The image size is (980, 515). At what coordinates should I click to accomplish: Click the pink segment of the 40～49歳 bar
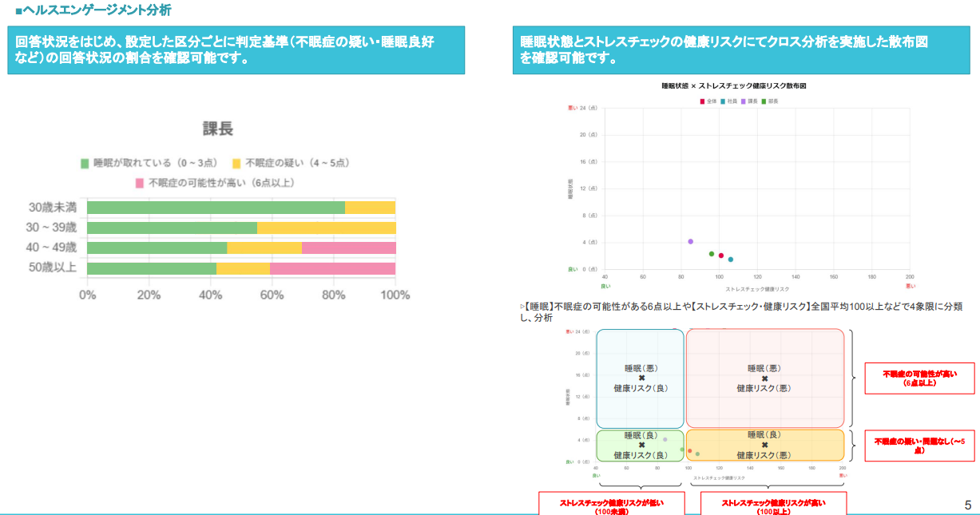(x=348, y=248)
